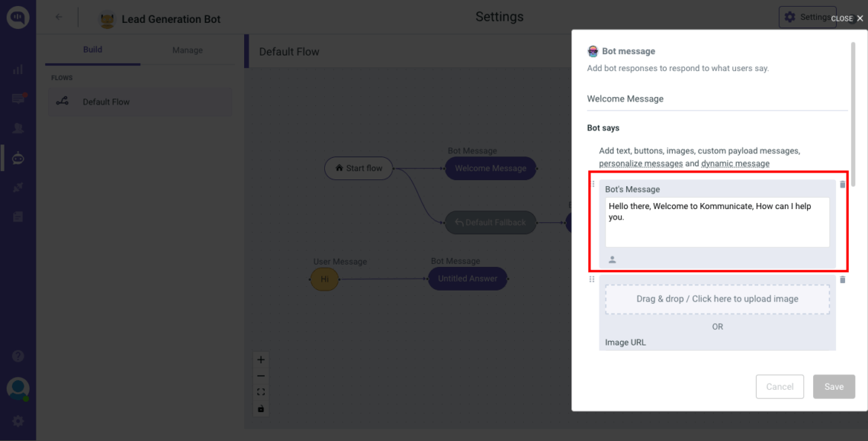Viewport: 868px width, 441px height.
Task: Open the help icon in the sidebar
Action: click(x=18, y=356)
